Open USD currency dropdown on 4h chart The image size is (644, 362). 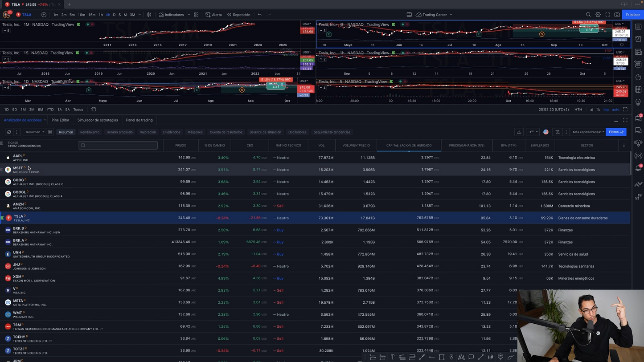click(x=620, y=24)
